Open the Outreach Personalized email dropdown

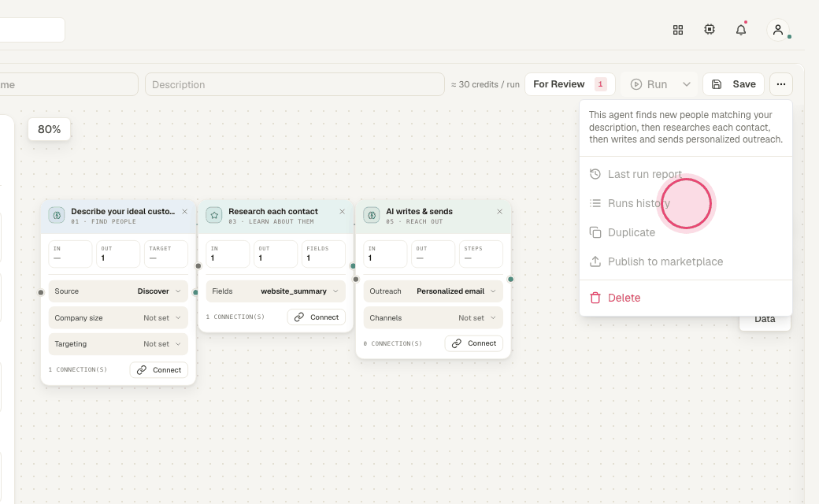pyautogui.click(x=433, y=291)
